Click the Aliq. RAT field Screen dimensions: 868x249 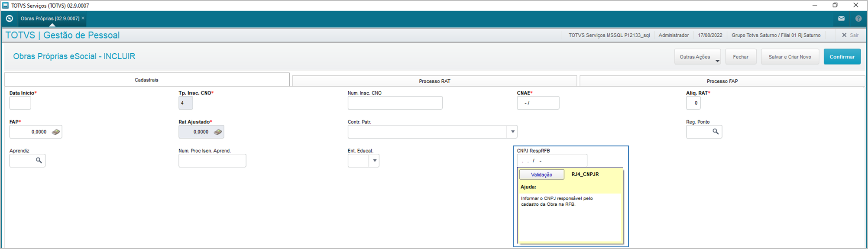[x=693, y=103]
